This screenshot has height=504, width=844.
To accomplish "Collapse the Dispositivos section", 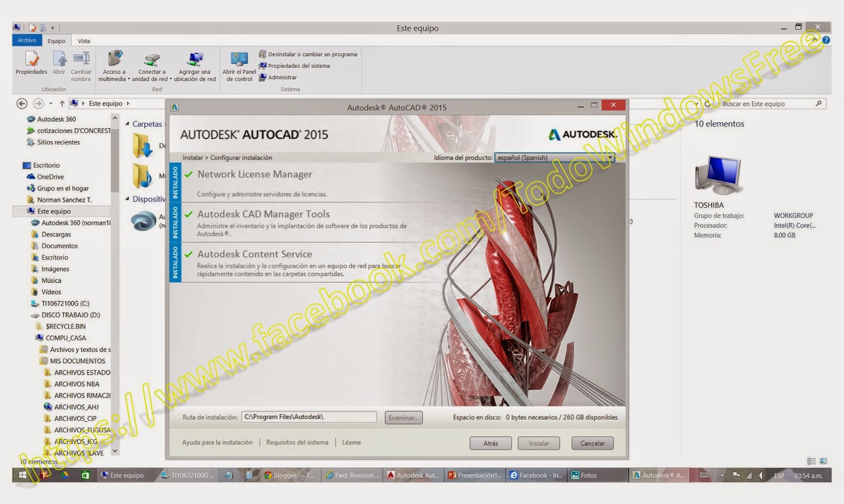I will click(127, 199).
